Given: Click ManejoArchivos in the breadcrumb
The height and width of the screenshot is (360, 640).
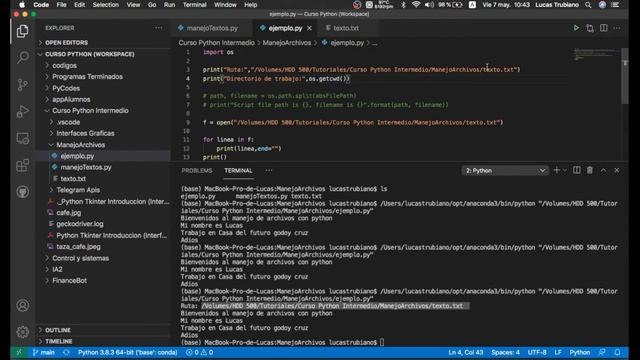Looking at the screenshot, I should click(287, 42).
